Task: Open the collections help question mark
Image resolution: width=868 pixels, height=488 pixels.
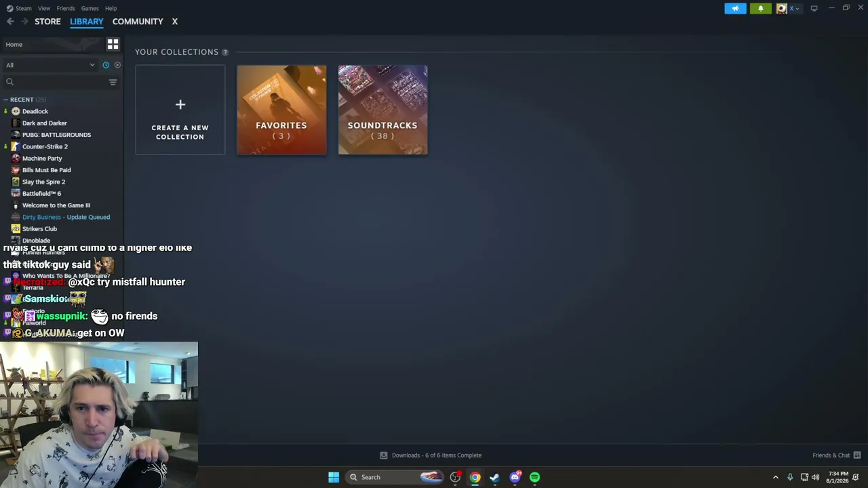Action: (225, 52)
